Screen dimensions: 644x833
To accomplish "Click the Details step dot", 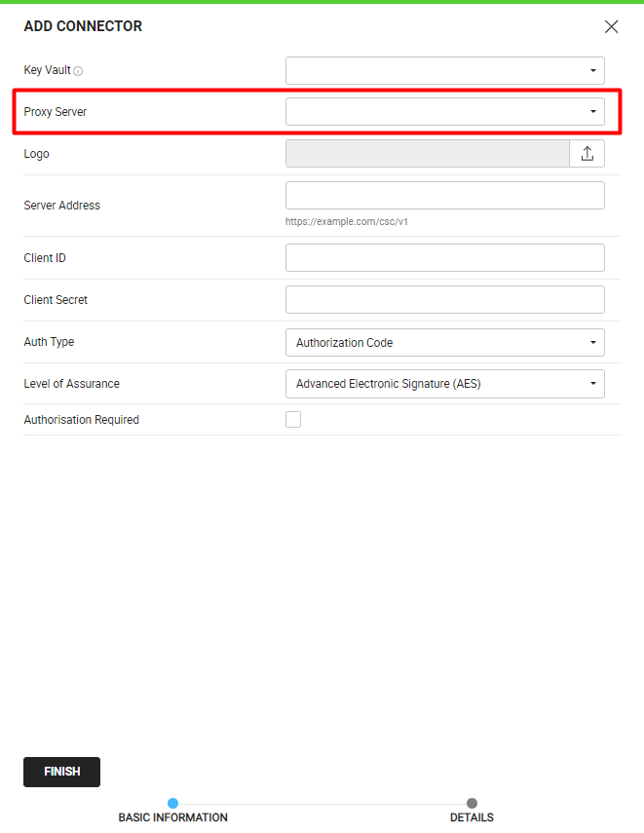I will click(472, 803).
